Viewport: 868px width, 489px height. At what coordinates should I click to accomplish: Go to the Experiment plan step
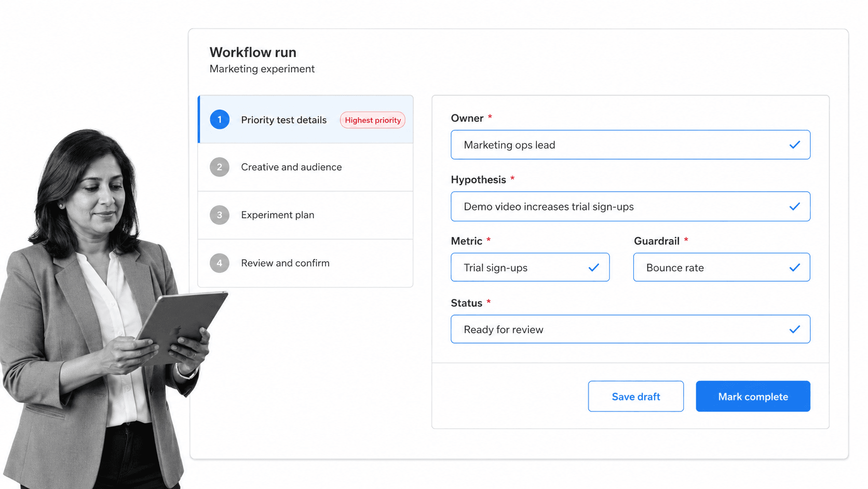click(306, 215)
